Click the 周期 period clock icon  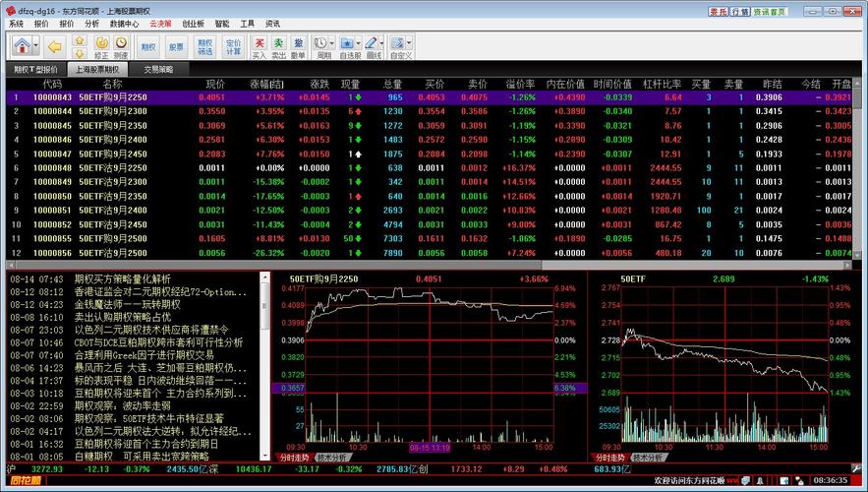coord(321,43)
